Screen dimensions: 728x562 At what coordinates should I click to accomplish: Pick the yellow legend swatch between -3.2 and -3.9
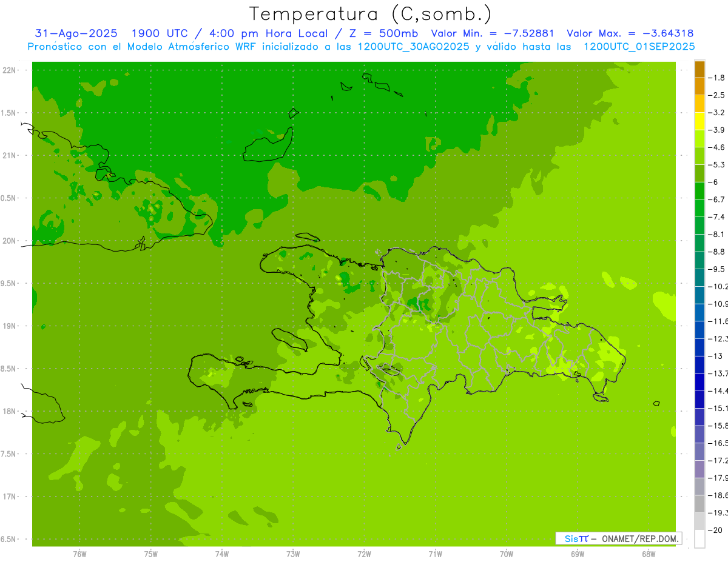point(699,121)
